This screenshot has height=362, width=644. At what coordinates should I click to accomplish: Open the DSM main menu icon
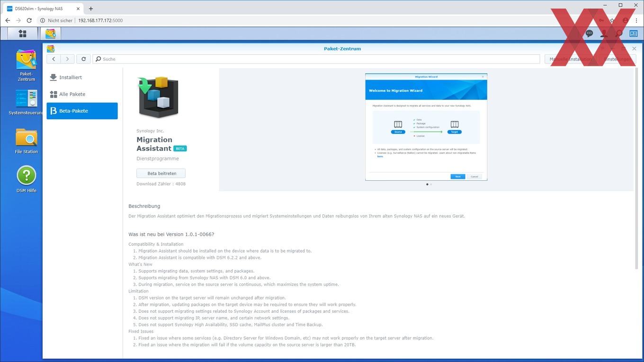pos(22,34)
